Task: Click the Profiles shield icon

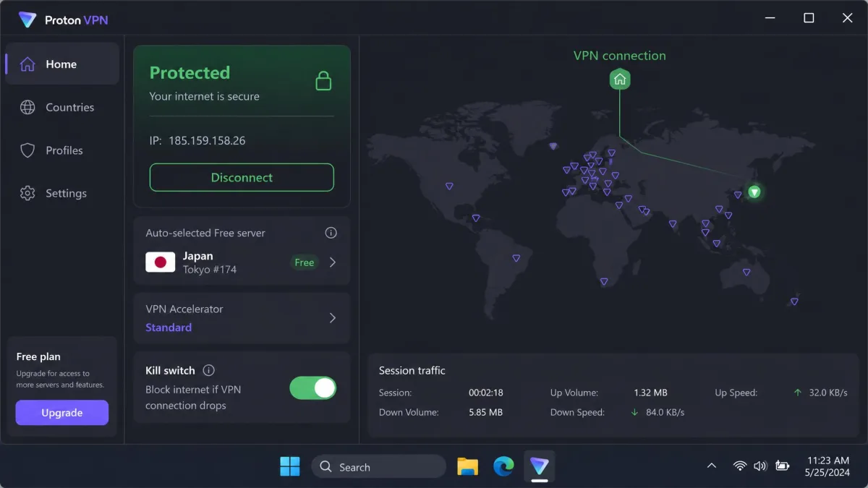Action: (x=27, y=150)
